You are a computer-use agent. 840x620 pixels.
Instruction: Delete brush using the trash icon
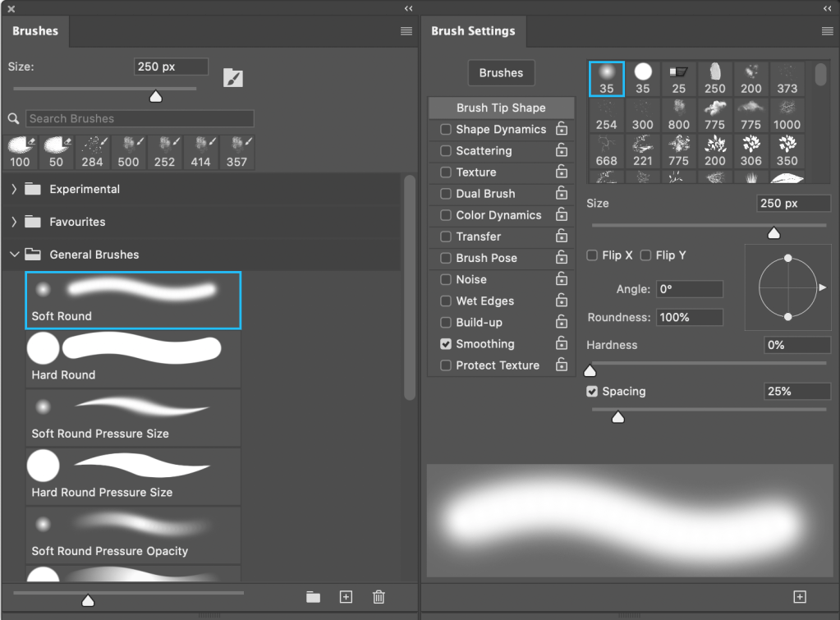[379, 597]
